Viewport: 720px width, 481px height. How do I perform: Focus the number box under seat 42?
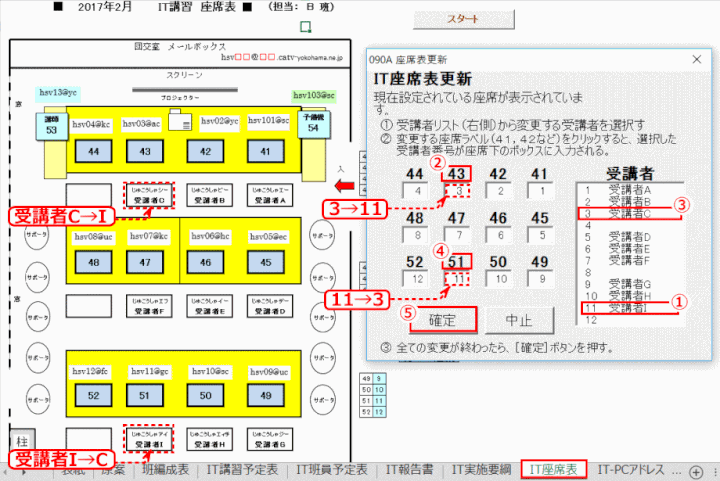[499, 191]
